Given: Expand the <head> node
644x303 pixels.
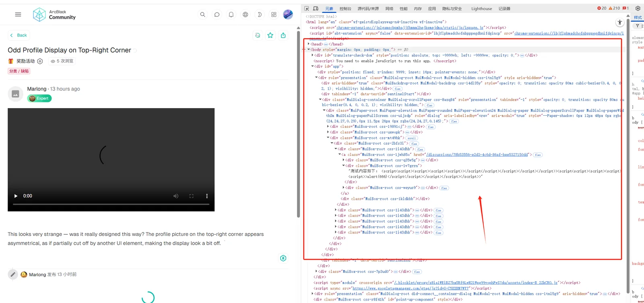Looking at the screenshot, I should pos(309,44).
